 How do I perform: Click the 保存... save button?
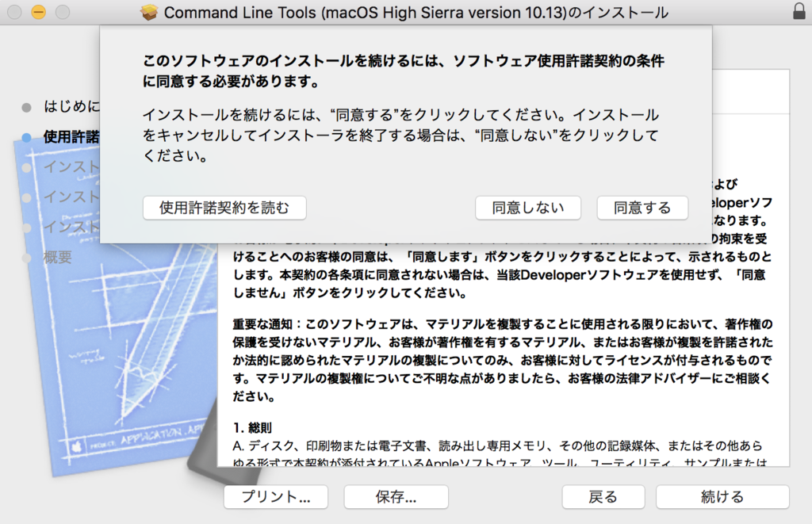[396, 496]
